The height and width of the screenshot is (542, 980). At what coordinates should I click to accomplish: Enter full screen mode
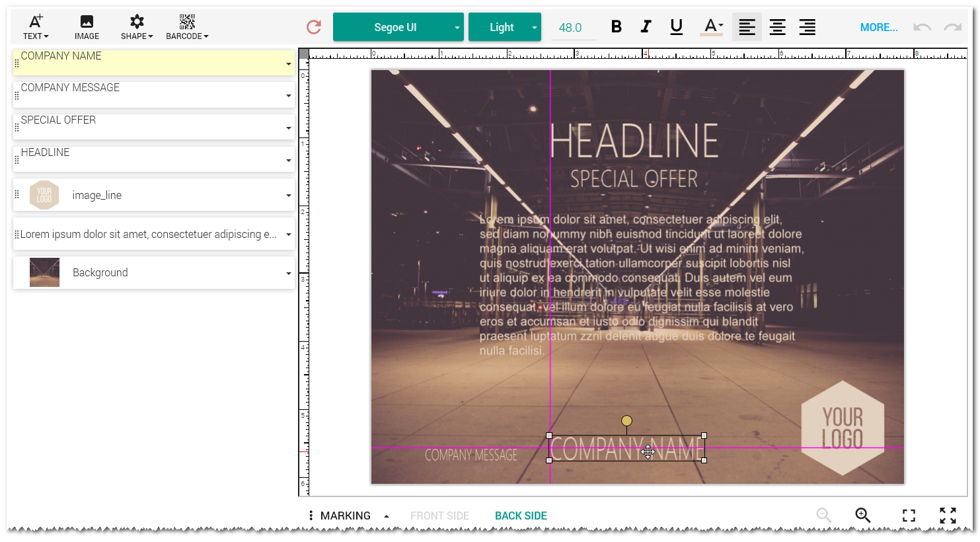[x=948, y=516]
